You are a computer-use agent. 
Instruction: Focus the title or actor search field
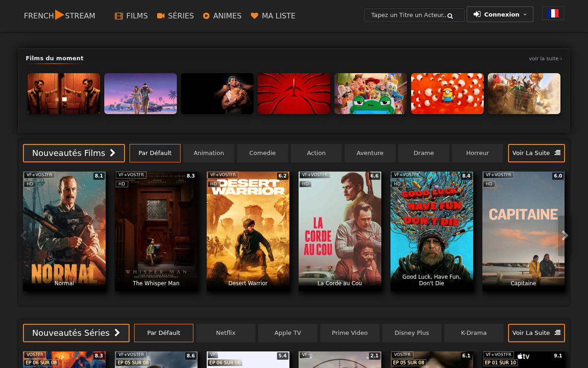[414, 15]
